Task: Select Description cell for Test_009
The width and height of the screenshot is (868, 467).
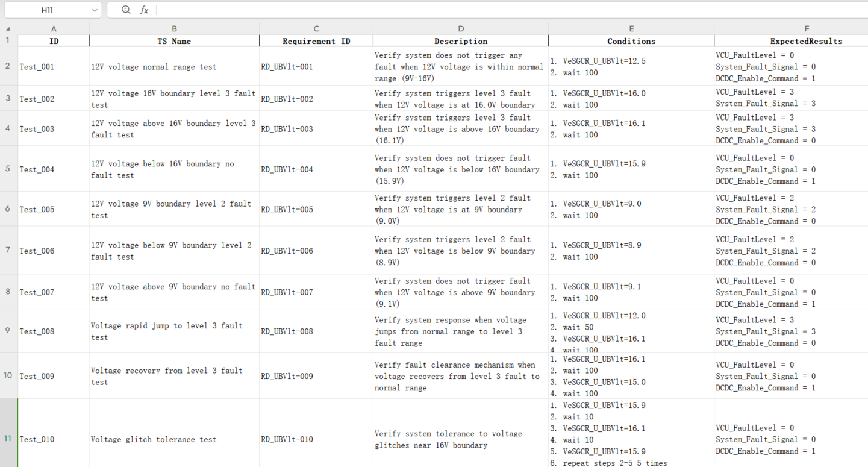Action: [x=461, y=376]
